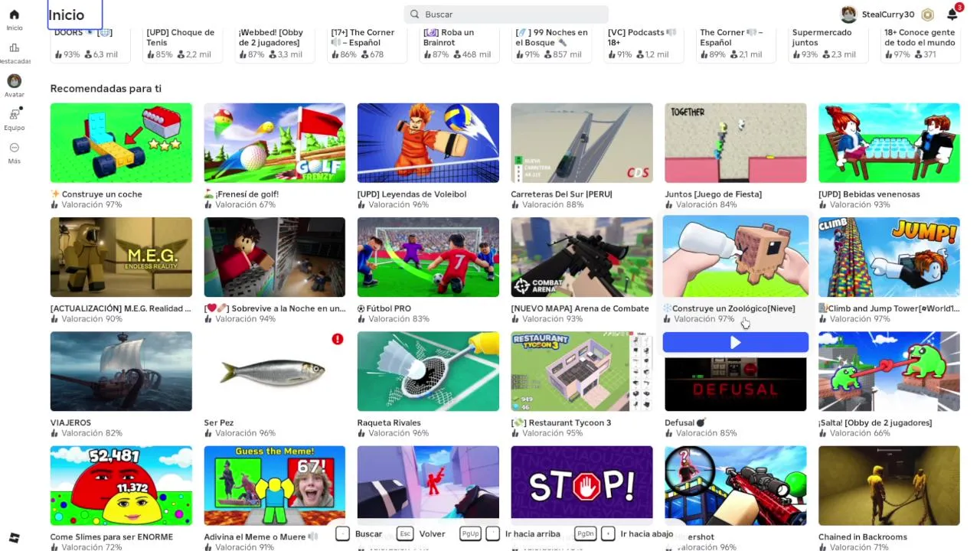
Task: Open the Equipo icon in sidebar
Action: click(14, 114)
